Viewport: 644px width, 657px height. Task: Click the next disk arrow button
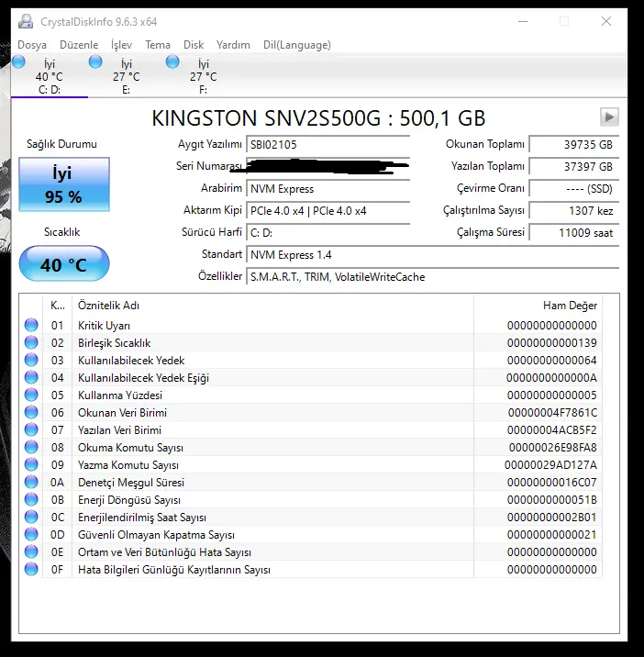(609, 117)
